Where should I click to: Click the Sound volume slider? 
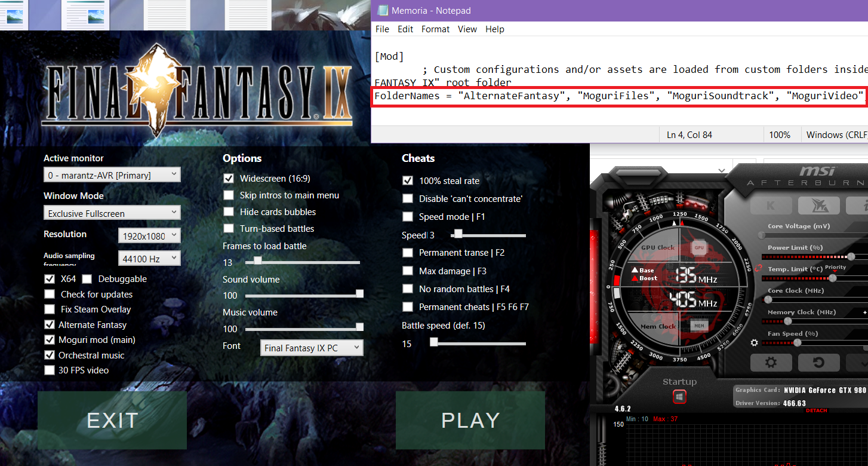304,295
